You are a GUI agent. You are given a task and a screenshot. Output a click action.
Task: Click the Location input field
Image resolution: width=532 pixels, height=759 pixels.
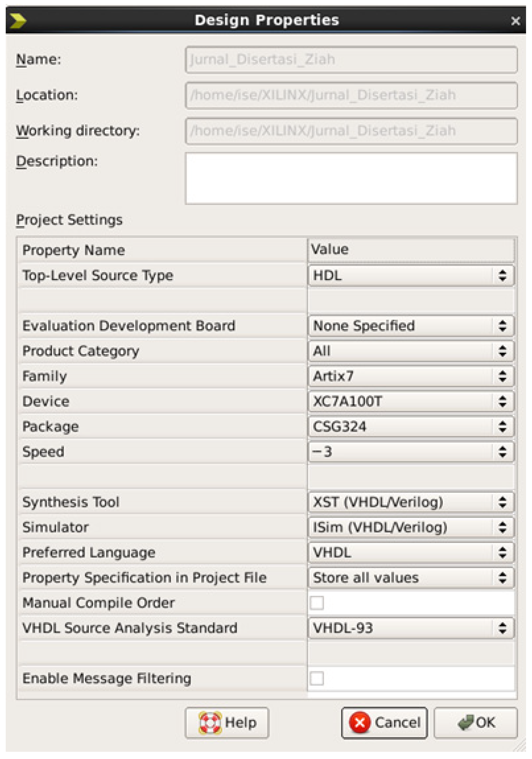(351, 96)
